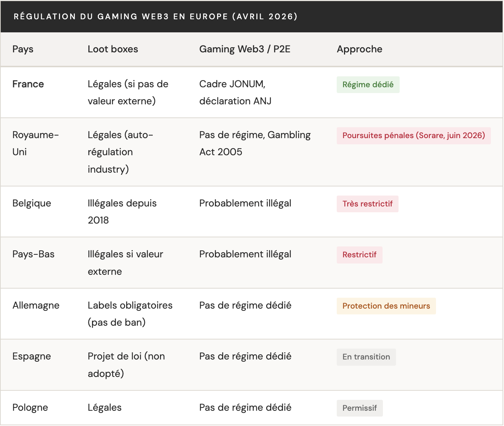
Task: Select the 'France' row label
Action: click(x=28, y=84)
